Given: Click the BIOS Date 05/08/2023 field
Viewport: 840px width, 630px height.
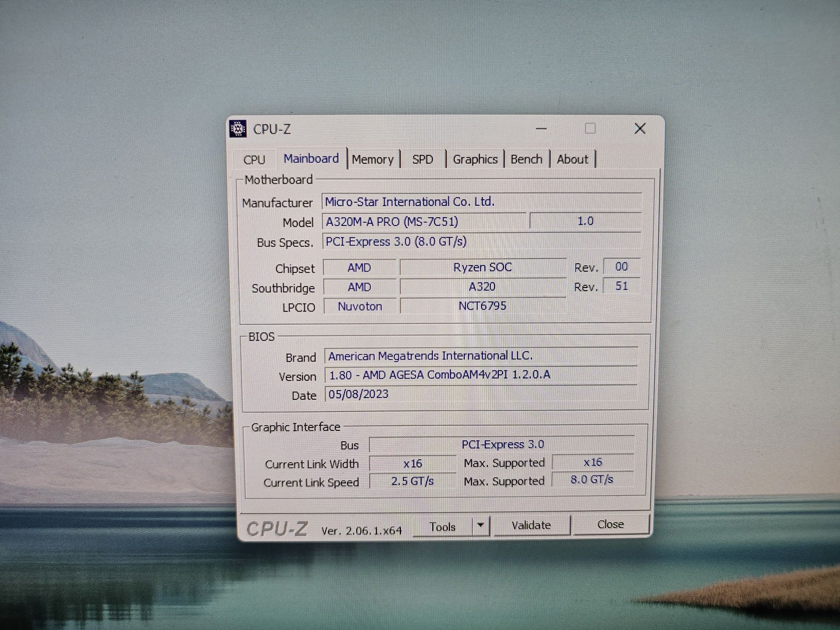Looking at the screenshot, I should (x=481, y=394).
